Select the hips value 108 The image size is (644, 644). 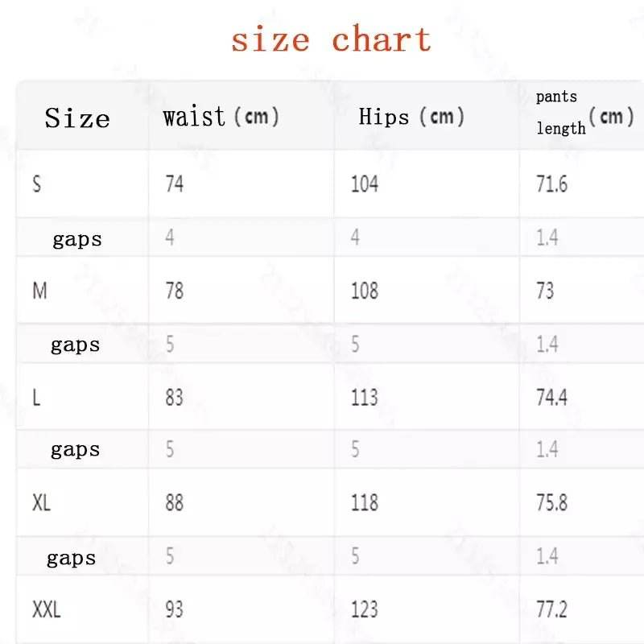point(364,291)
